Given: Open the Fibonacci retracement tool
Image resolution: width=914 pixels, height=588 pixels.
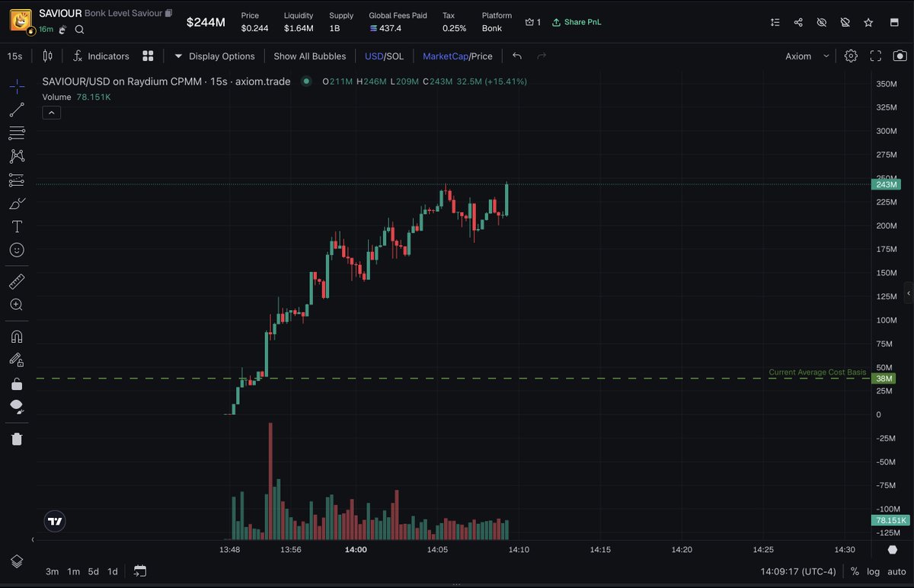Looking at the screenshot, I should point(17,133).
